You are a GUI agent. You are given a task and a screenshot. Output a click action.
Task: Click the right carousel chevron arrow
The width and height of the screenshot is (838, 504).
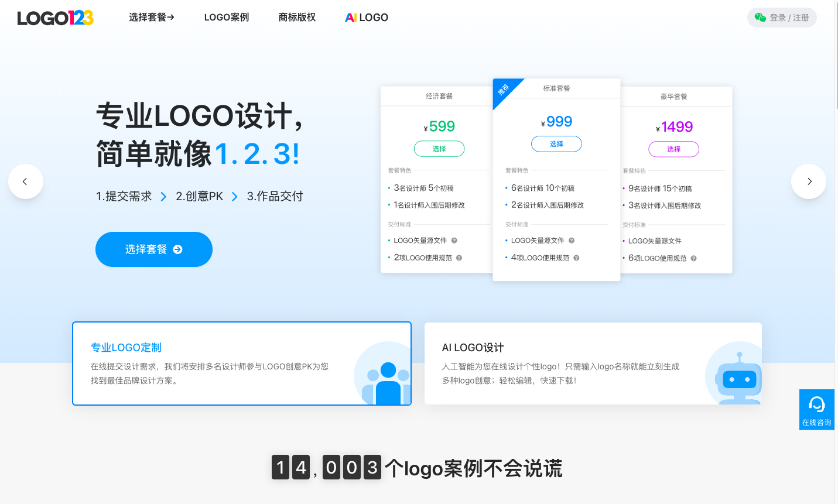(x=809, y=181)
